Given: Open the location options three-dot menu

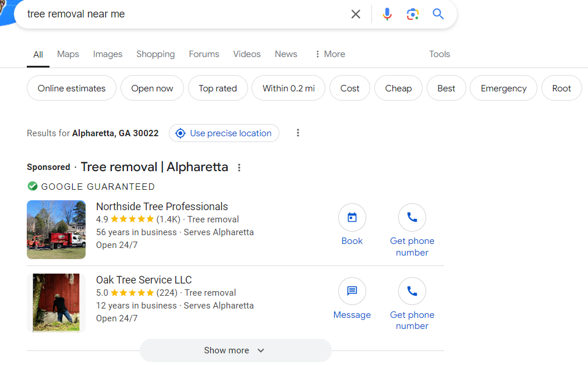Looking at the screenshot, I should click(x=298, y=133).
